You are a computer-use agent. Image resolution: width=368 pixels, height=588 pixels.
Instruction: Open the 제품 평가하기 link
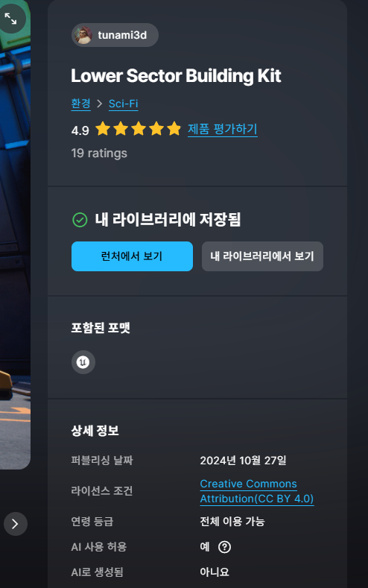[x=223, y=130]
